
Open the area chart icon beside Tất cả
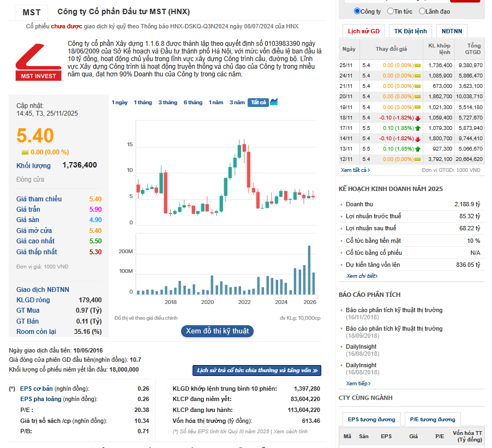coord(274,102)
